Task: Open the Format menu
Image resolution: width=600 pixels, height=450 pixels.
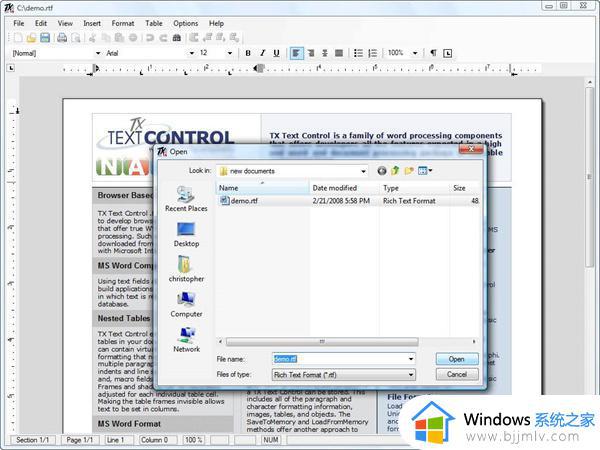Action: coord(123,23)
